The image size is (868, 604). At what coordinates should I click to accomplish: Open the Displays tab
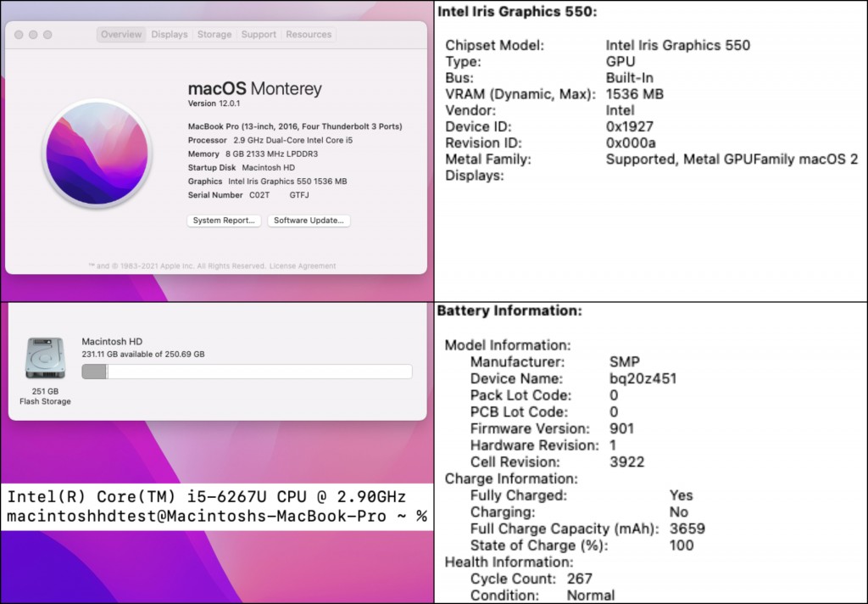tap(170, 34)
